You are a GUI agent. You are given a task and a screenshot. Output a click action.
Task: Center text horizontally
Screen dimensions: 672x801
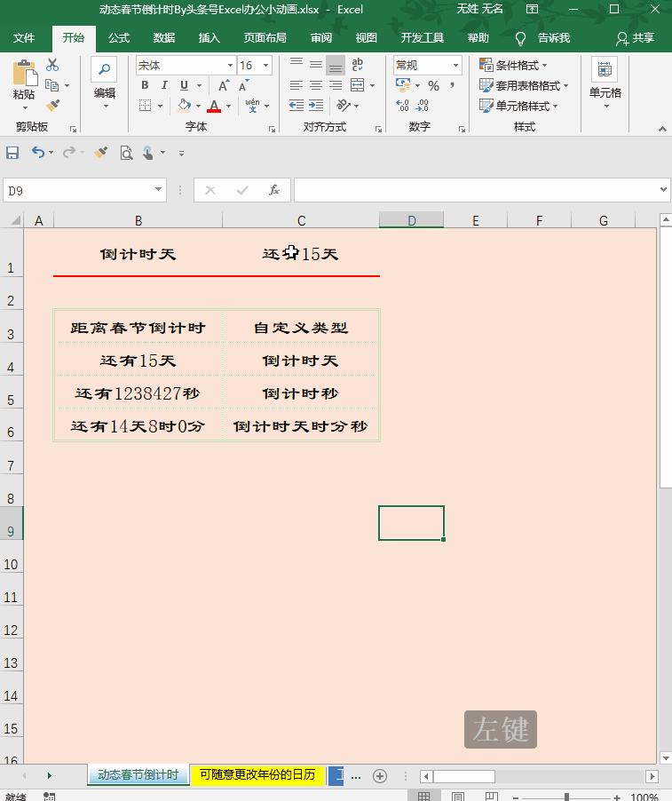316,85
